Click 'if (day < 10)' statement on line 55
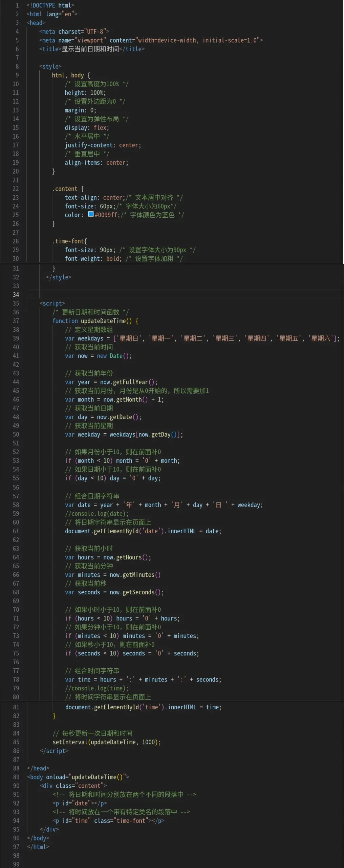Image resolution: width=344 pixels, height=868 pixels. pyautogui.click(x=113, y=478)
